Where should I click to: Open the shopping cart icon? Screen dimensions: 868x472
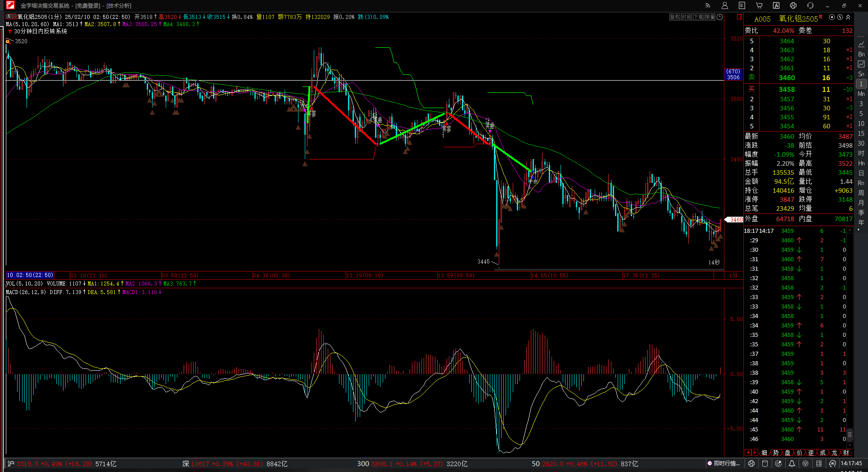tap(759, 5)
